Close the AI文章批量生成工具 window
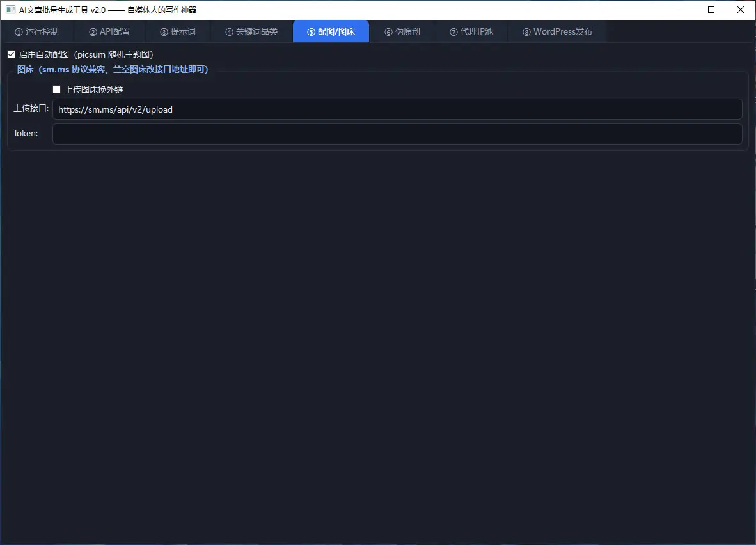The width and height of the screenshot is (756, 545). [741, 10]
